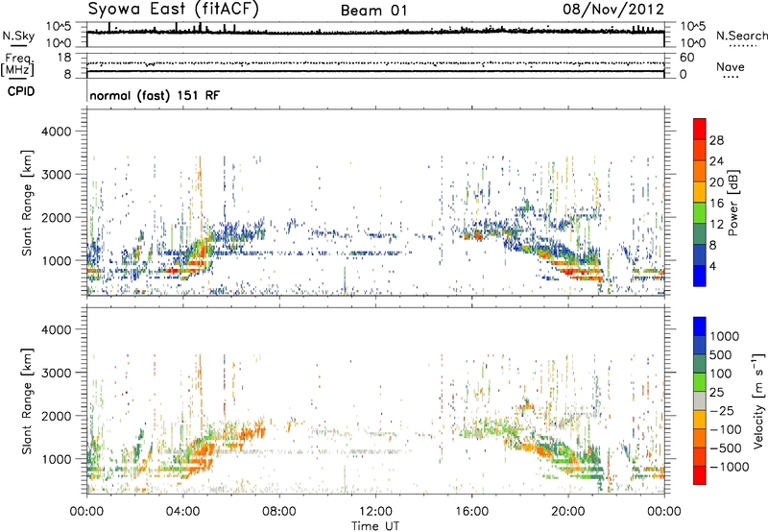Select the "CPID" row label
Viewport: 768px width, 532px height.
point(21,91)
